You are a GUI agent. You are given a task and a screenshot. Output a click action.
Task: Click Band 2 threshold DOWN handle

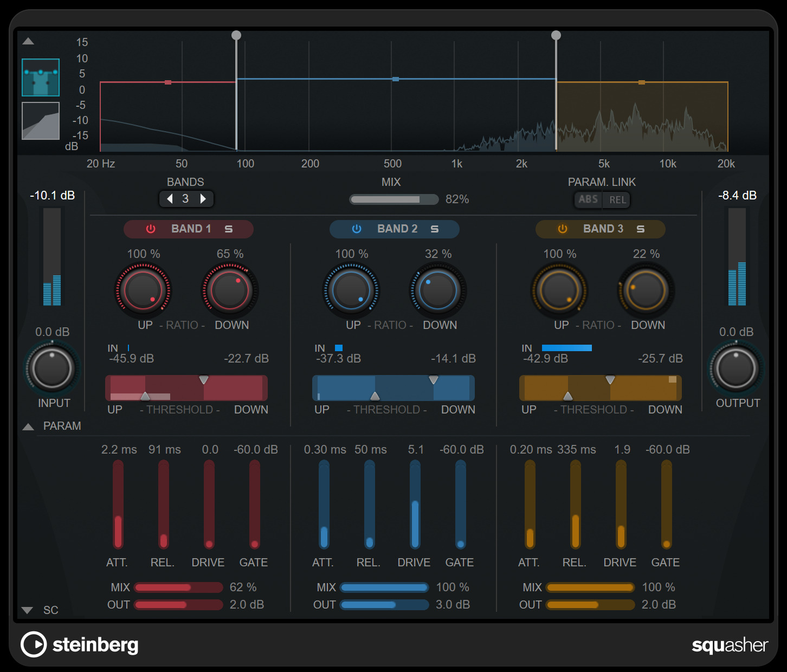tap(433, 380)
